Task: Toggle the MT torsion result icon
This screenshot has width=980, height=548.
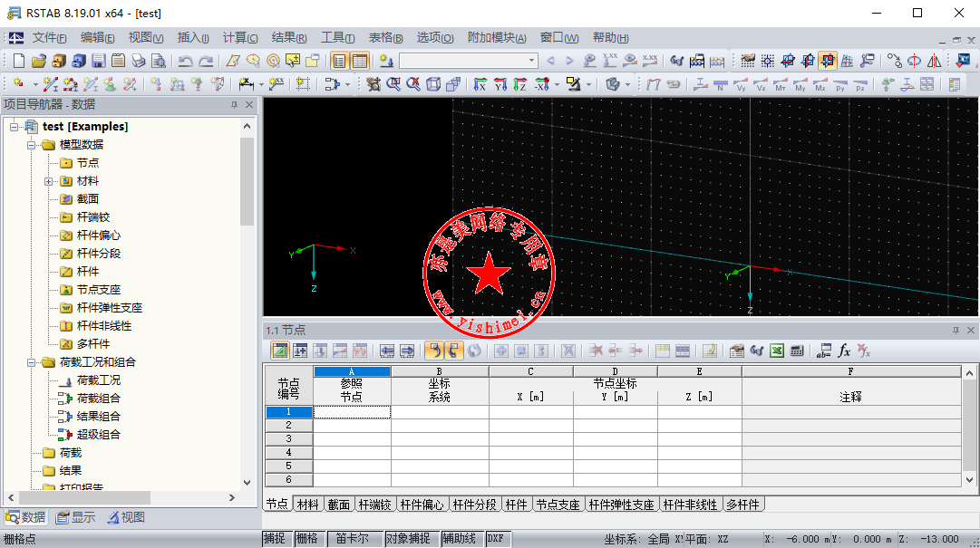Action: (x=780, y=83)
